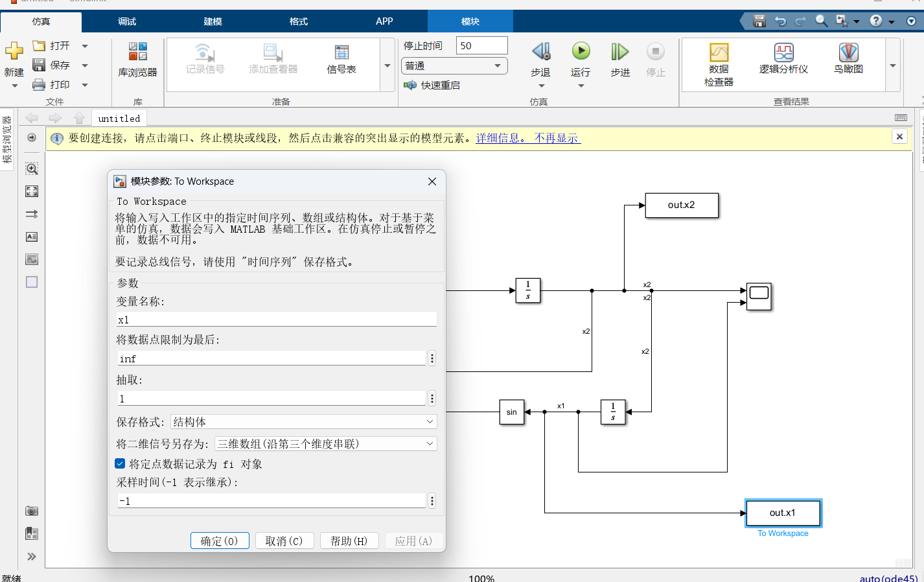Open options menu beside 抽取 field
Viewport: 924px width, 582px height.
click(x=432, y=398)
